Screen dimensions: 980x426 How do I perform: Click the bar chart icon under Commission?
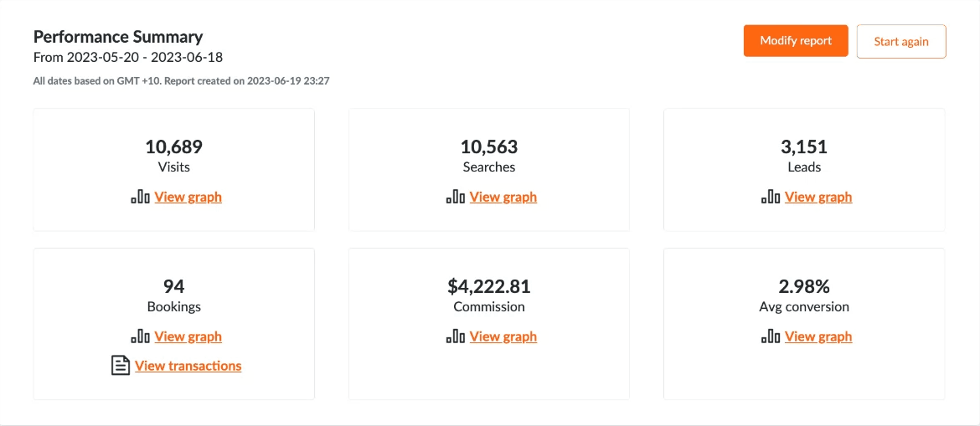click(455, 336)
